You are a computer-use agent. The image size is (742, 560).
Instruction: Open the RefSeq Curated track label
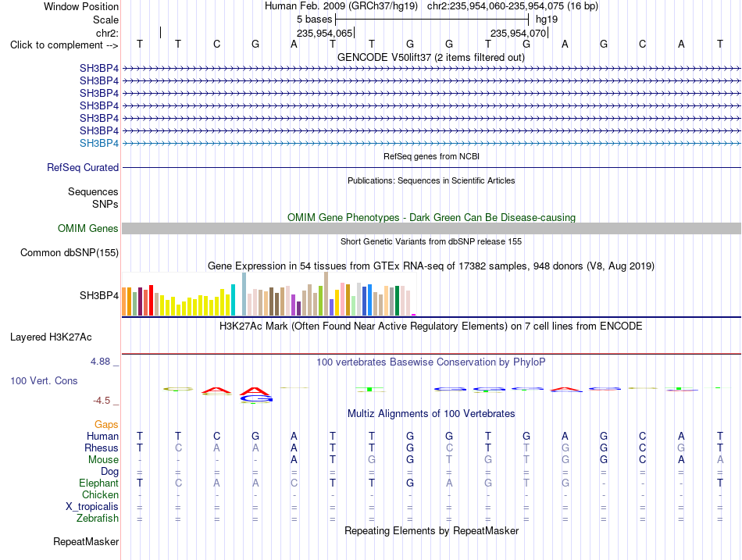coord(83,168)
